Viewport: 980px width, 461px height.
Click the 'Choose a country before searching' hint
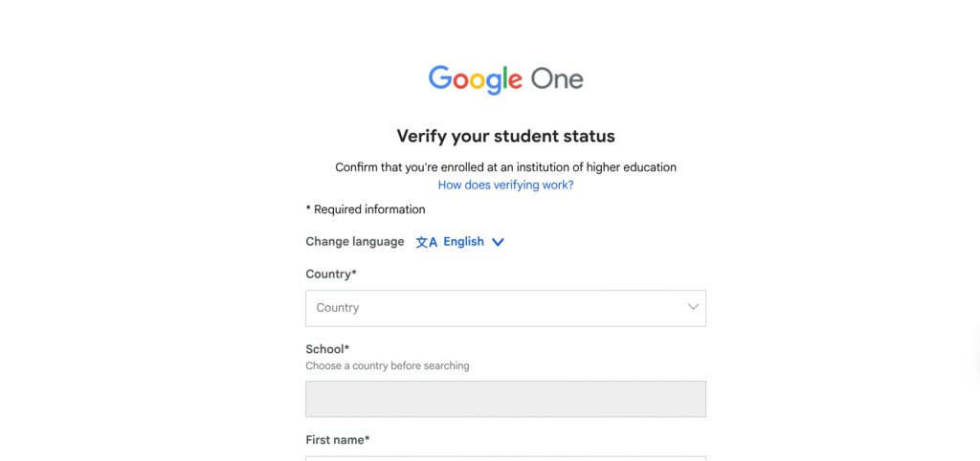pos(388,365)
